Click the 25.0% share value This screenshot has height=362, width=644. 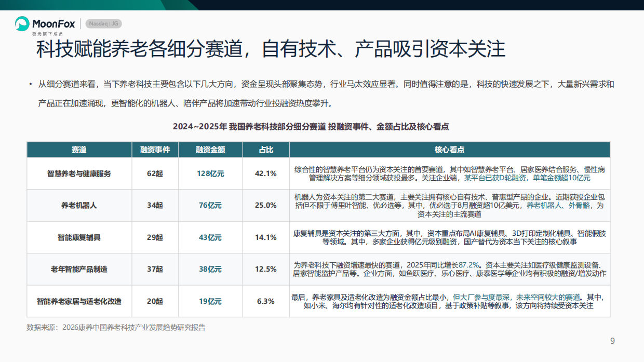pos(266,205)
